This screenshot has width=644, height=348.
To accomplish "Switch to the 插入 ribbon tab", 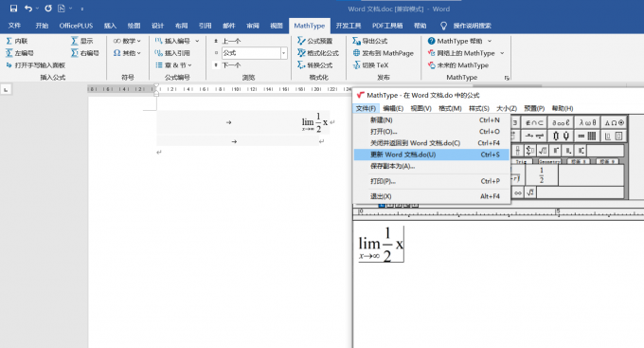I will 110,26.
